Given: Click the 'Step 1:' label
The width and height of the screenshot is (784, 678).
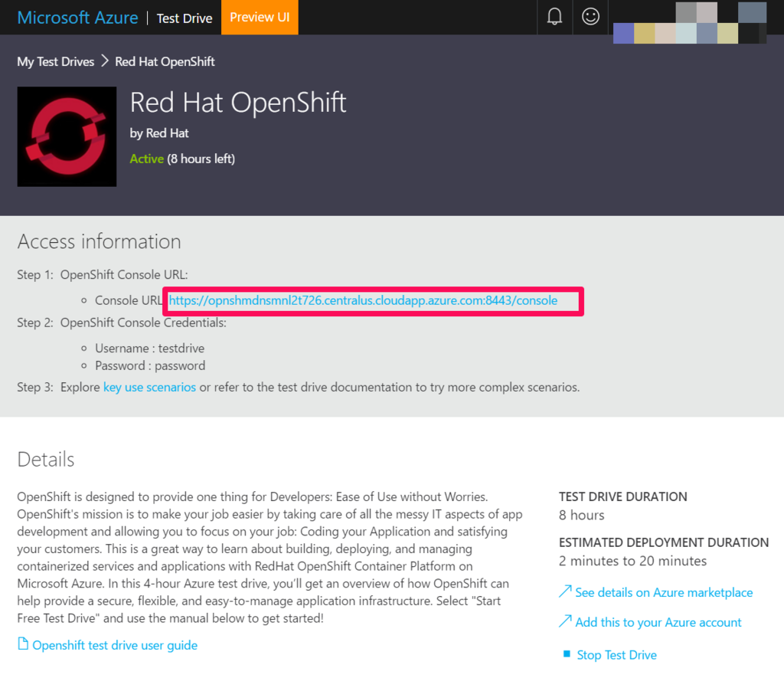Looking at the screenshot, I should point(35,275).
